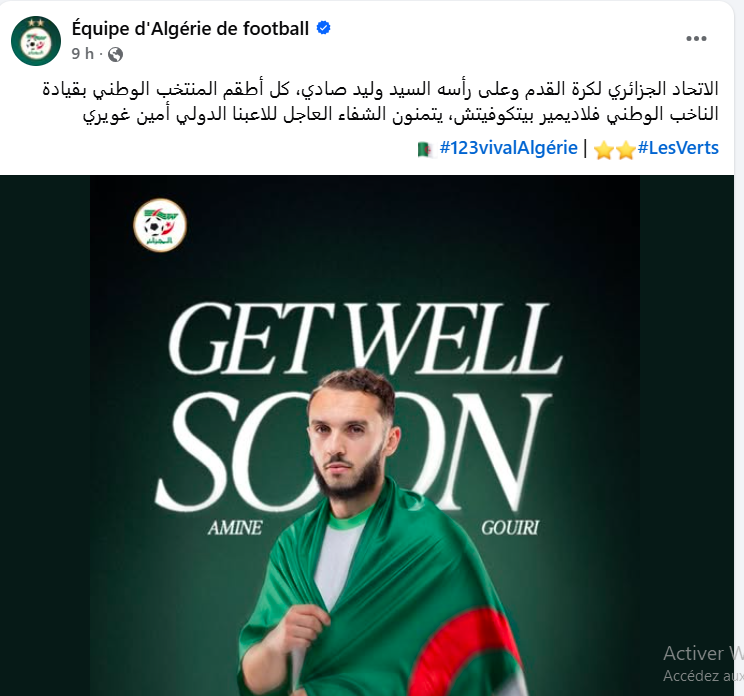Open the #123vivalAlgérie hashtag
The height and width of the screenshot is (696, 744).
[x=508, y=148]
